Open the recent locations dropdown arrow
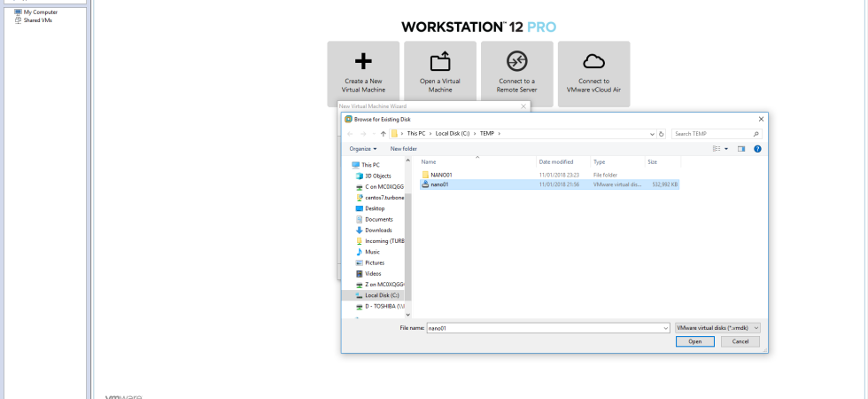 point(374,134)
